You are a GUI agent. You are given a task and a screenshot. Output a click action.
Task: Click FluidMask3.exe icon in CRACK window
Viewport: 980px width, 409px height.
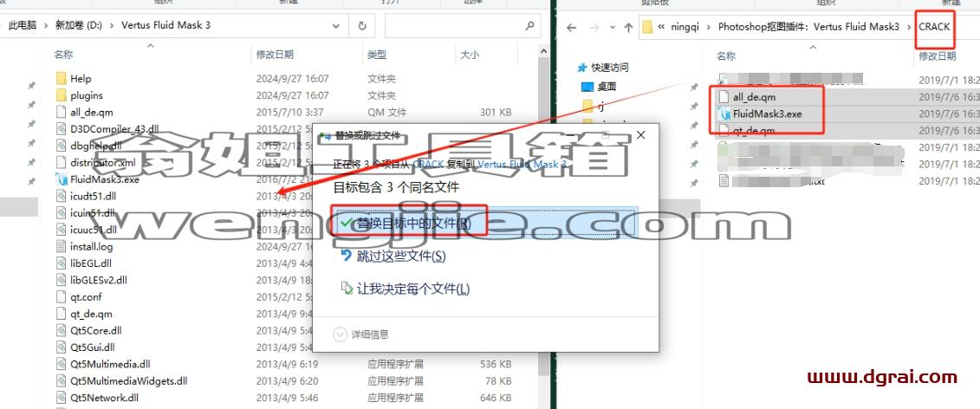pyautogui.click(x=724, y=114)
